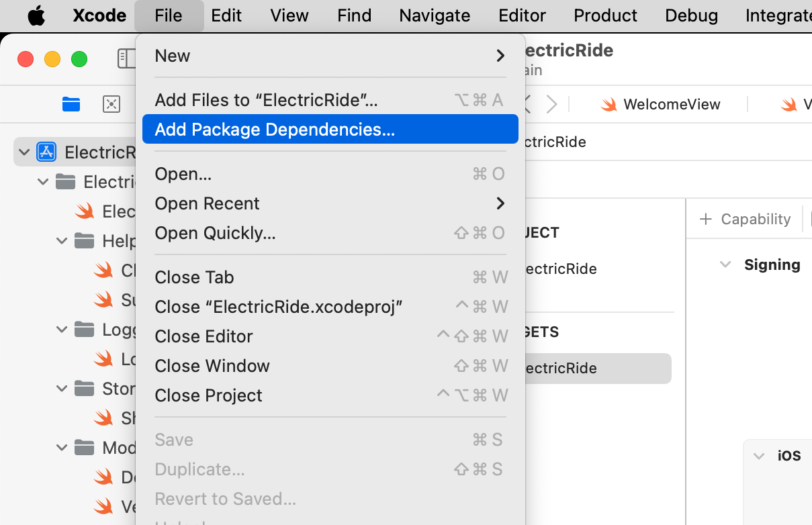Image resolution: width=812 pixels, height=525 pixels.
Task: Choose Add Package Dependencies menu item
Action: 275,129
